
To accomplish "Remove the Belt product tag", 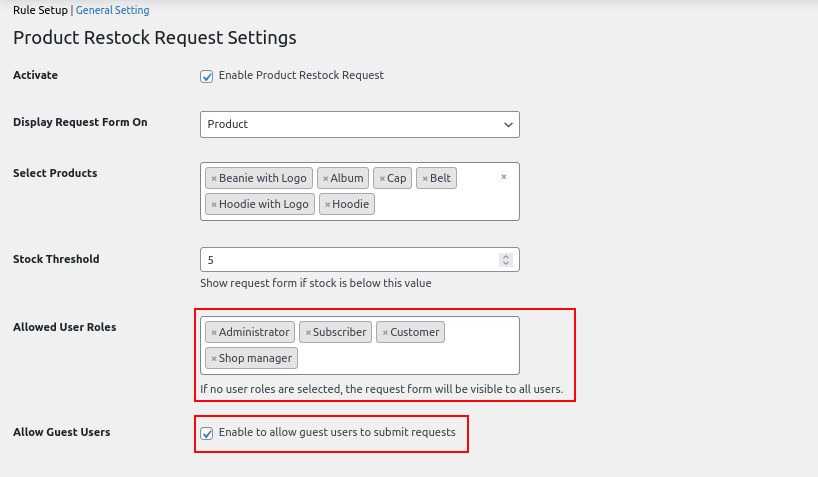I will point(424,179).
